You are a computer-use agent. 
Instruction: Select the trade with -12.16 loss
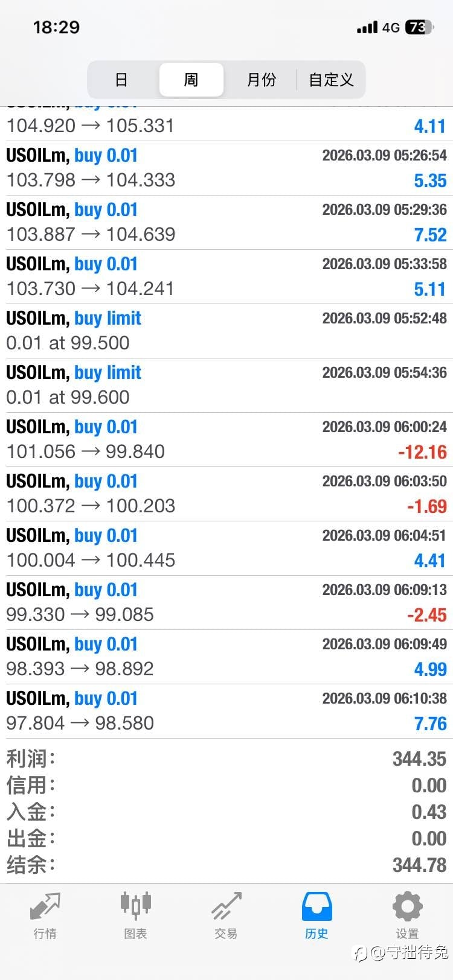226,439
